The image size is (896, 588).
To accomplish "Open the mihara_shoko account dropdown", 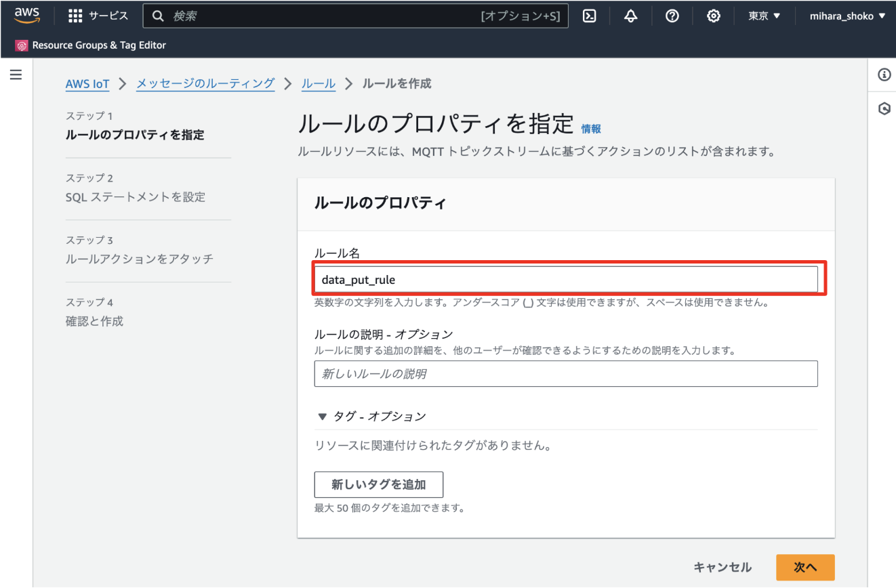I will pyautogui.click(x=846, y=16).
